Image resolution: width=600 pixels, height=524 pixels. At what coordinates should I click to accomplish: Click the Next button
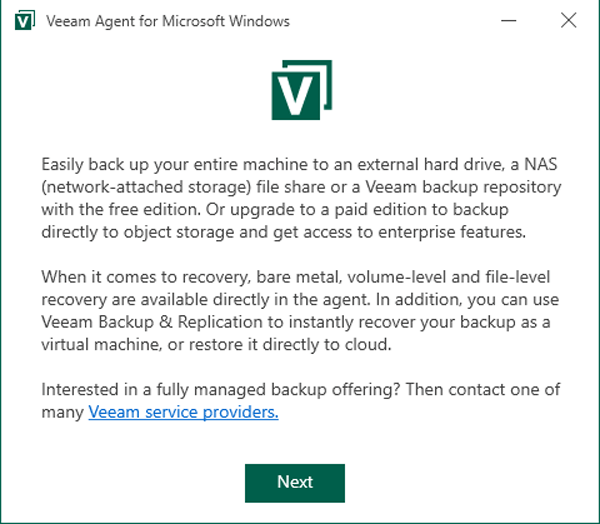pyautogui.click(x=295, y=483)
